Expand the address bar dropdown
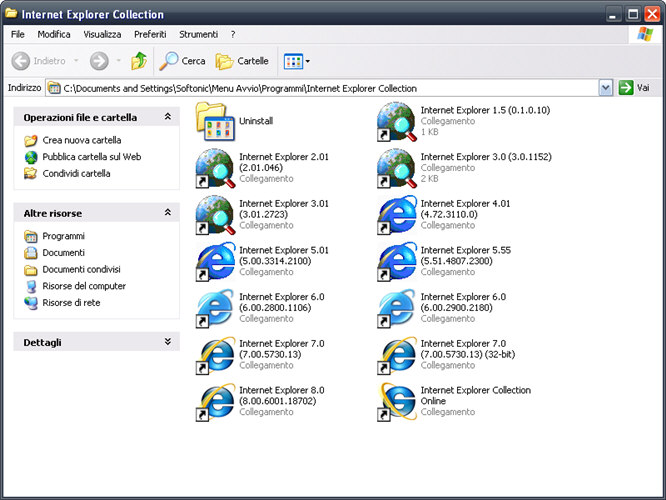The width and height of the screenshot is (666, 500). pos(606,88)
